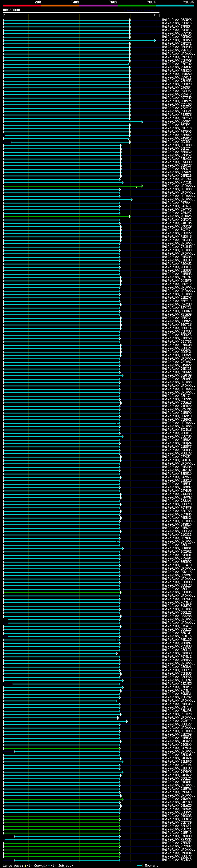Open hit UniRef100_Q4PE28

tap(177, 176)
